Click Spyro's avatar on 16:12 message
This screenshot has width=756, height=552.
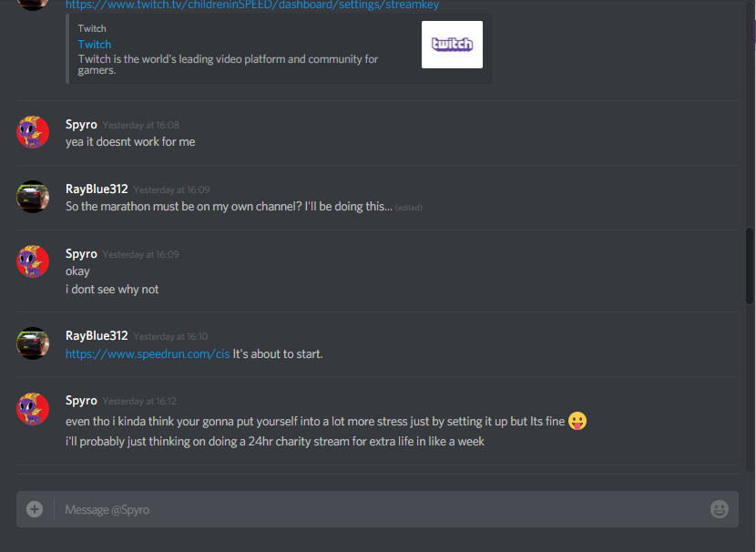(x=33, y=409)
